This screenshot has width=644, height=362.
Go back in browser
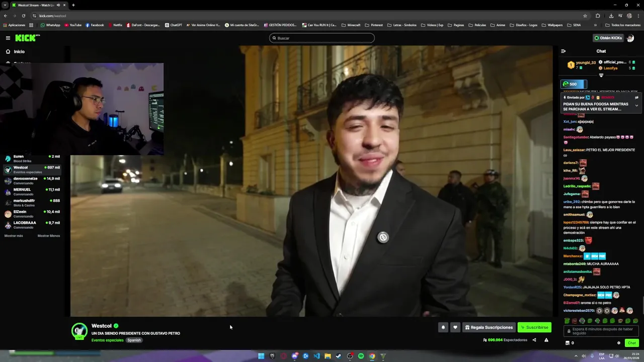tap(6, 16)
